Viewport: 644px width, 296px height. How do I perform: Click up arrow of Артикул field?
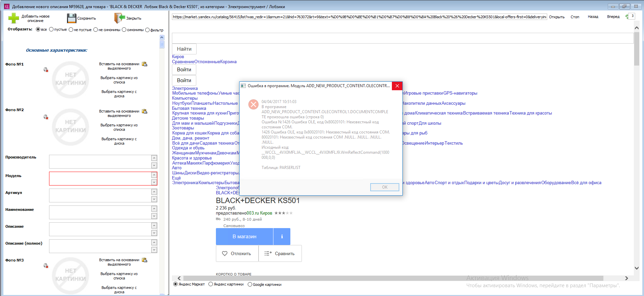click(154, 192)
